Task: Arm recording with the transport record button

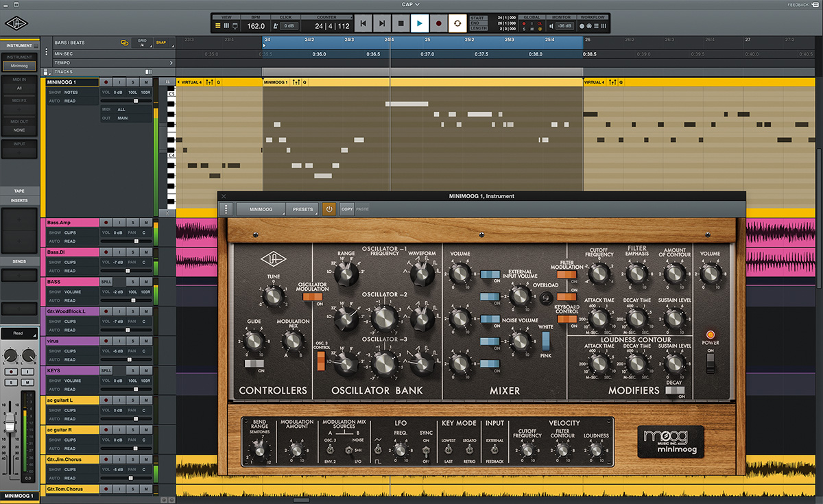Action: point(438,23)
